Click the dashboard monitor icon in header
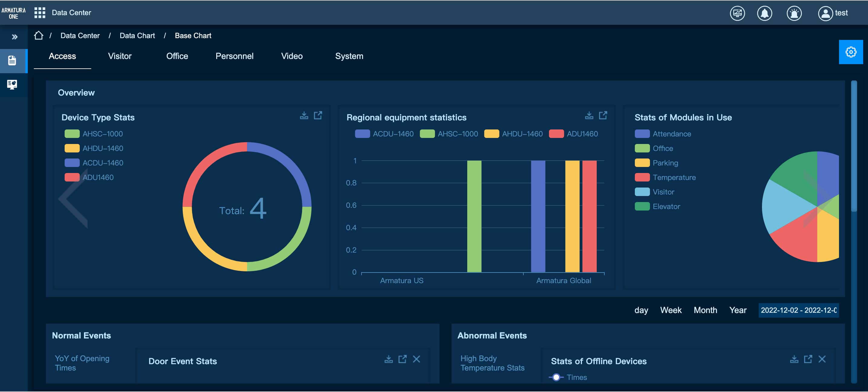Viewport: 868px width, 392px height. pyautogui.click(x=737, y=14)
